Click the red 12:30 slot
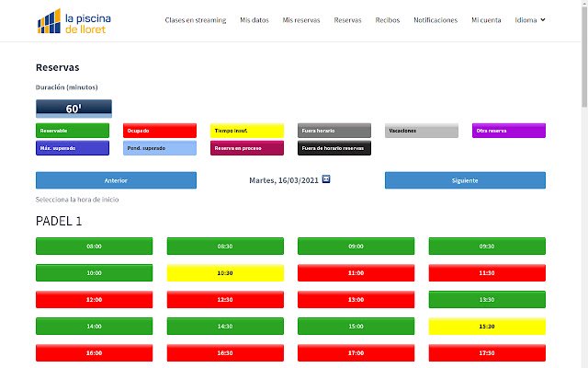588x368 pixels. 225,300
